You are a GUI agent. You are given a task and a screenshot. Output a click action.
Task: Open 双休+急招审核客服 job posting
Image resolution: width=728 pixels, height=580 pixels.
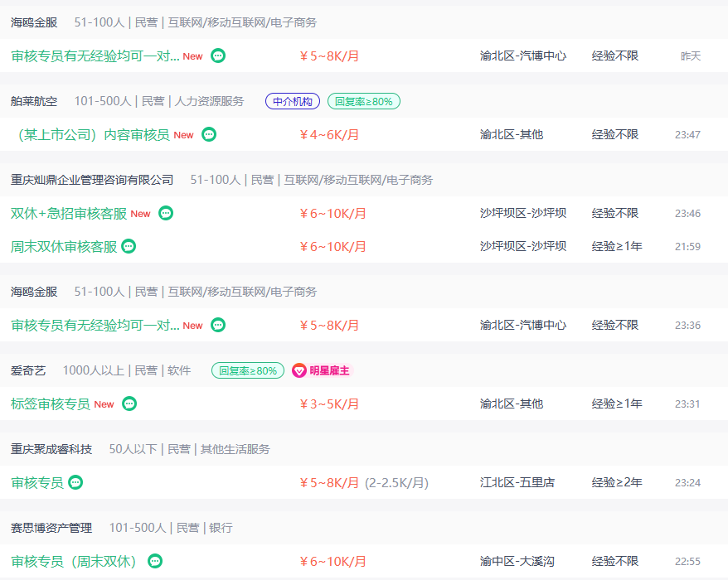[x=69, y=213]
